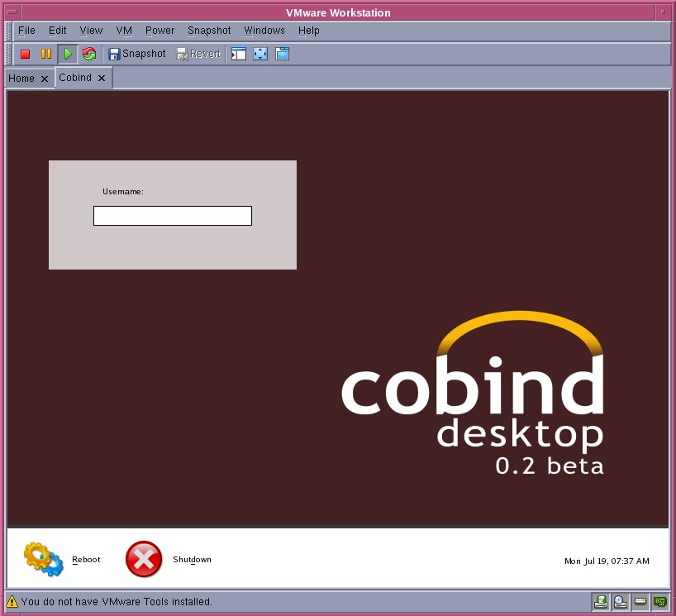Take a Snapshot from the toolbar

137,54
